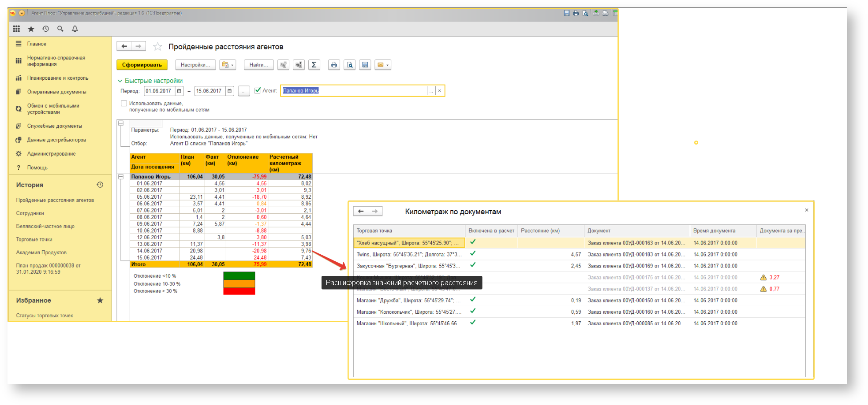Open 'Пройденные расстояния агентов' history link
The image size is (868, 405).
[55, 200]
